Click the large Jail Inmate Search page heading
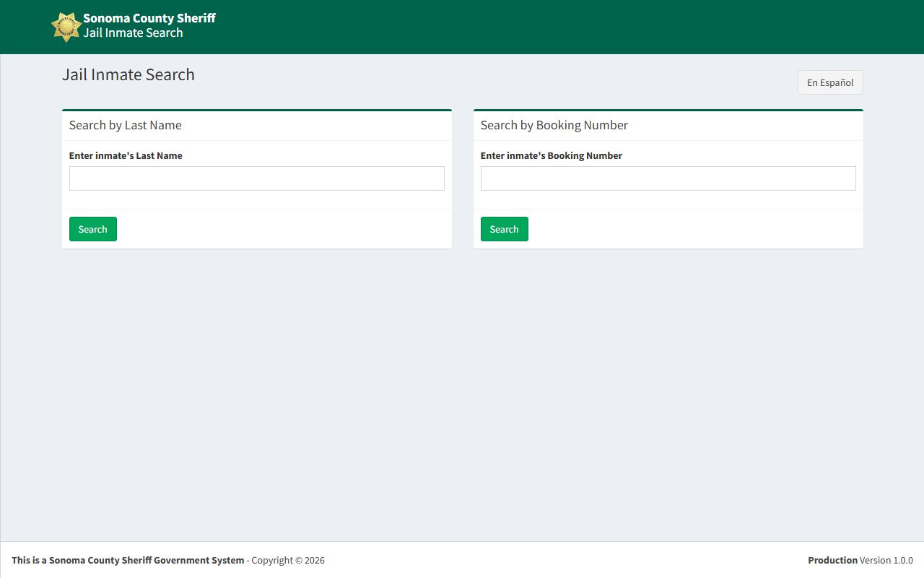 [x=128, y=75]
